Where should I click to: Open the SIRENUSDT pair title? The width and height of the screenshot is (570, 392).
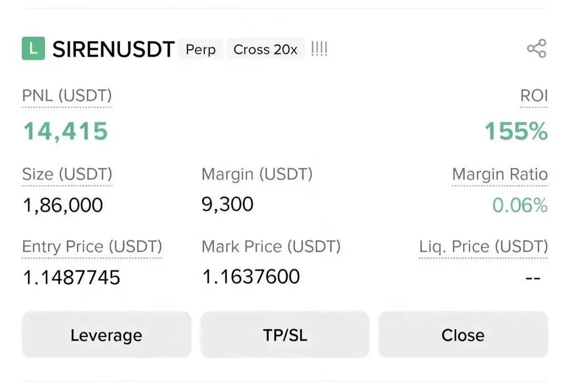[114, 49]
